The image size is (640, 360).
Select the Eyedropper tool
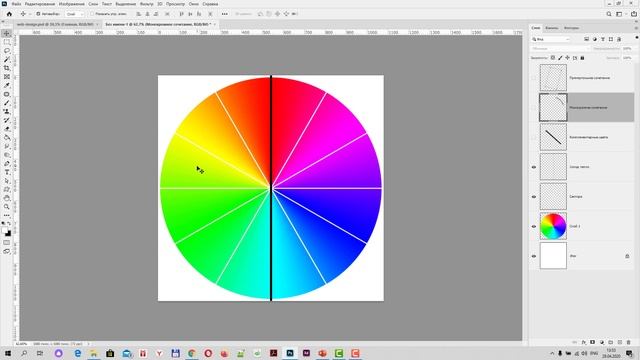(x=7, y=85)
